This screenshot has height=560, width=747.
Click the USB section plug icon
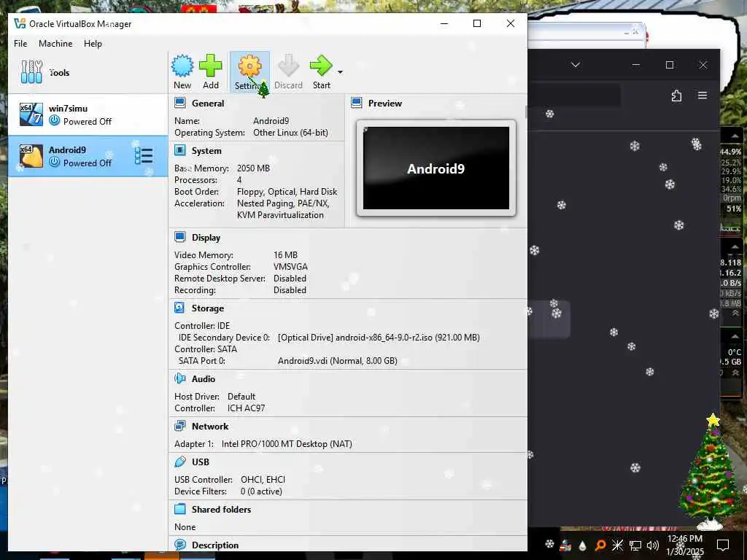tap(180, 462)
